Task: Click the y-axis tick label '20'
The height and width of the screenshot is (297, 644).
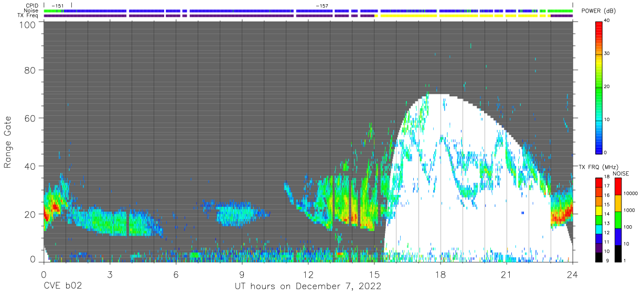Action: pos(30,214)
